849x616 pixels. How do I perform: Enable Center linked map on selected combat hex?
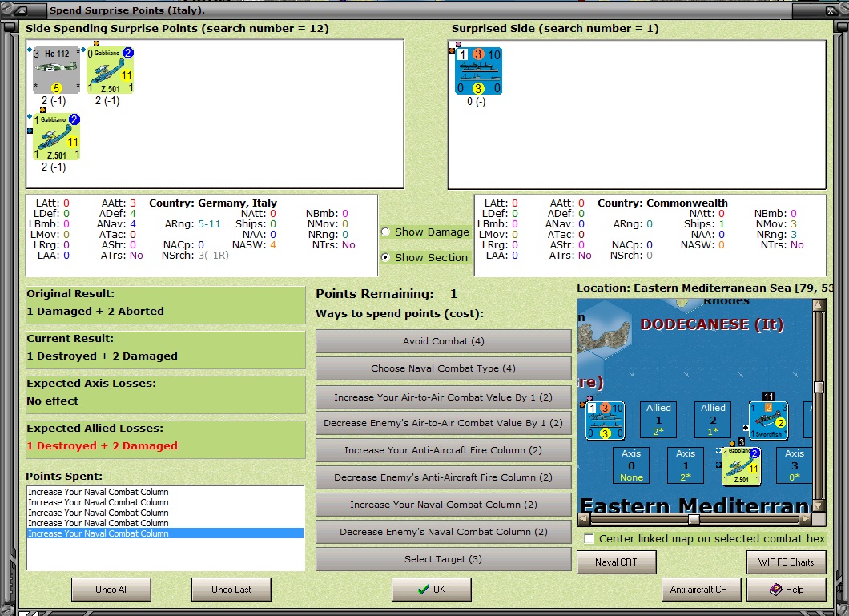(x=589, y=538)
